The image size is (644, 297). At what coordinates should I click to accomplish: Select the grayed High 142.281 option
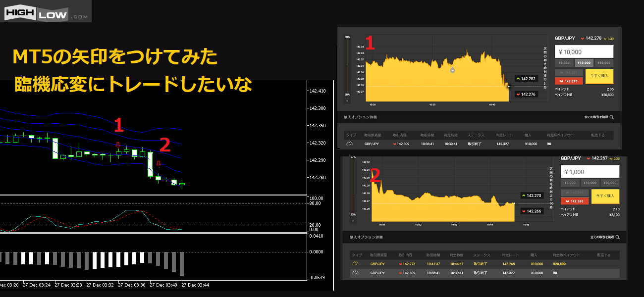(x=569, y=73)
